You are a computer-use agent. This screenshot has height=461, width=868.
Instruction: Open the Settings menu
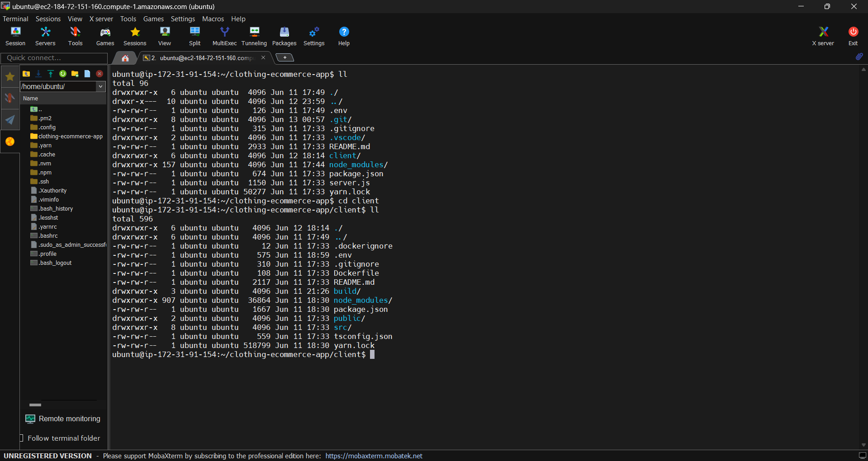pos(183,19)
